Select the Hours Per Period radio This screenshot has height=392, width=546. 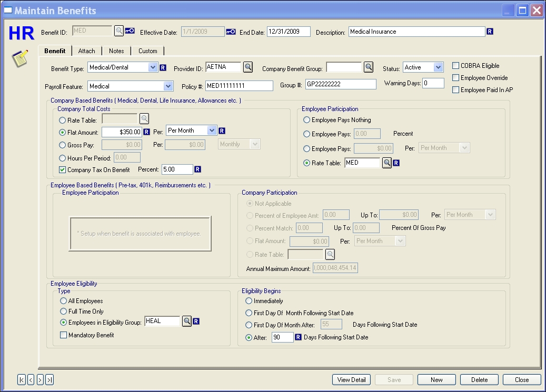click(62, 158)
